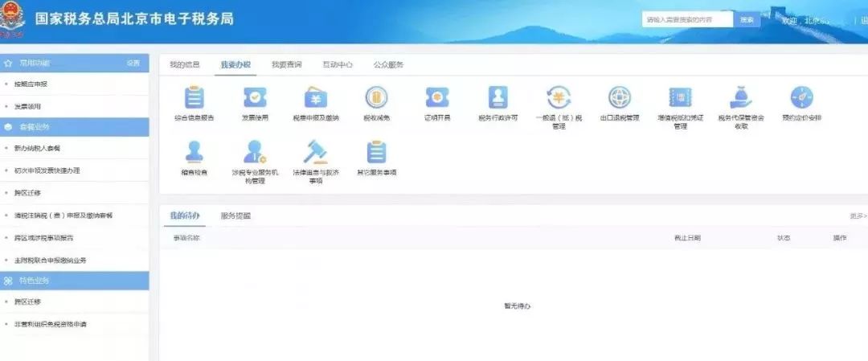Open 新办纳税人套餐 in the sidebar
This screenshot has height=361, width=868.
pyautogui.click(x=38, y=149)
